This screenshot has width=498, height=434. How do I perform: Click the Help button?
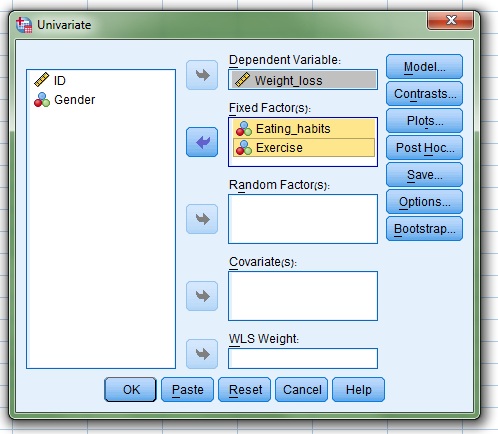tap(358, 389)
